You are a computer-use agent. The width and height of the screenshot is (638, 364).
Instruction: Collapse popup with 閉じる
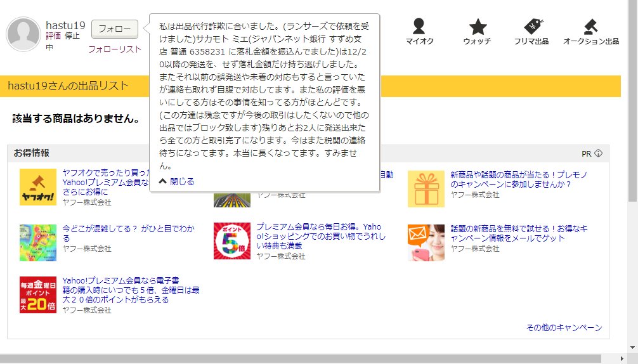click(177, 181)
